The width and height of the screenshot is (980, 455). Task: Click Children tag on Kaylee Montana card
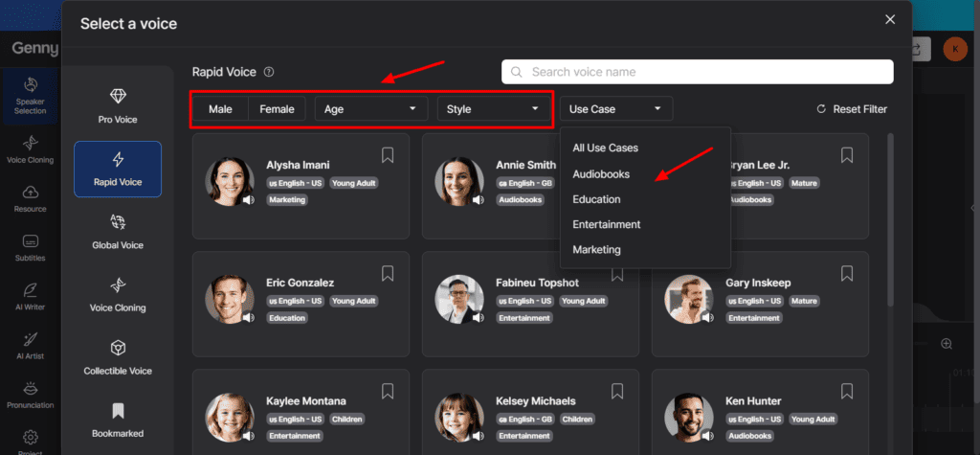(346, 420)
